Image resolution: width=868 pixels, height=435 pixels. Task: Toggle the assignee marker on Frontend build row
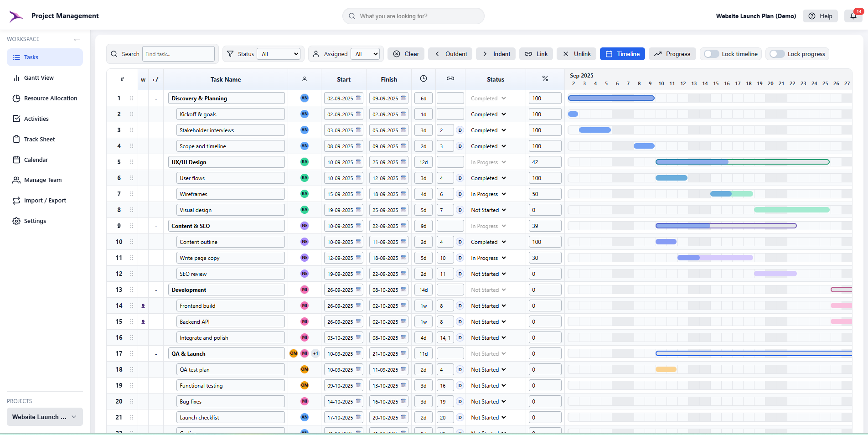[x=143, y=306]
